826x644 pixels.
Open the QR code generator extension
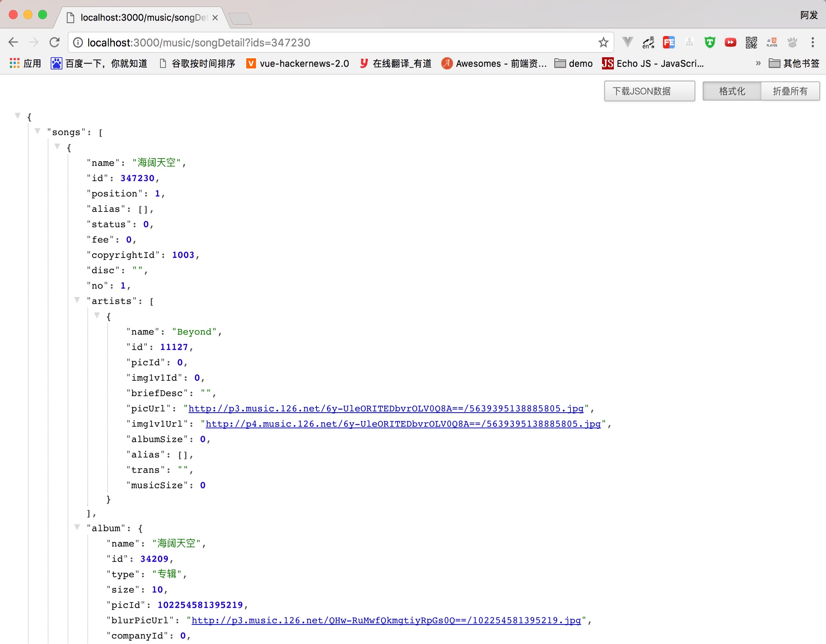pyautogui.click(x=751, y=42)
